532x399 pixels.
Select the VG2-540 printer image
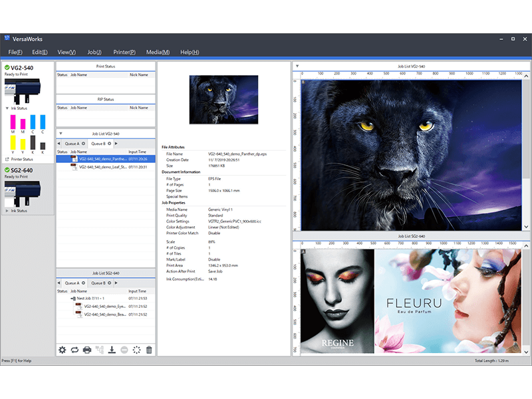22,87
